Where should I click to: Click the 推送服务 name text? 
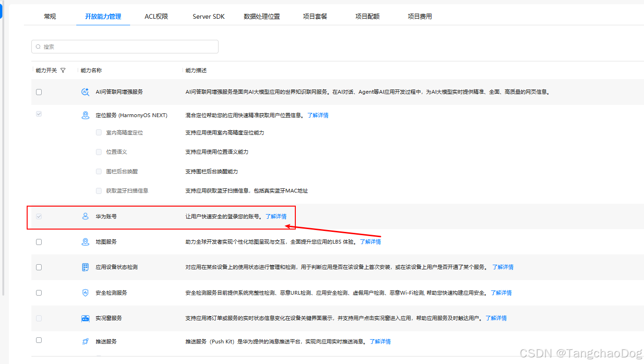coord(106,342)
